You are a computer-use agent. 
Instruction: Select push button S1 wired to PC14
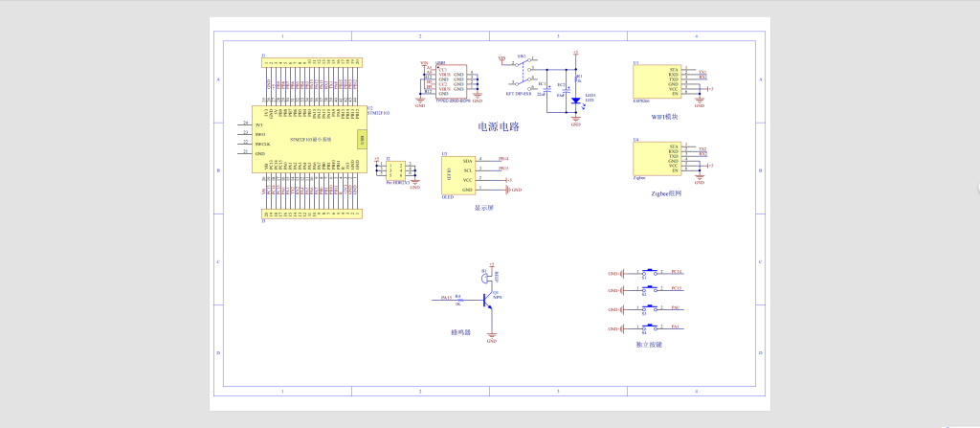(650, 272)
